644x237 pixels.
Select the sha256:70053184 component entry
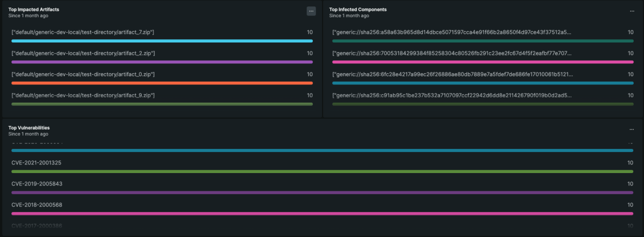(452, 54)
